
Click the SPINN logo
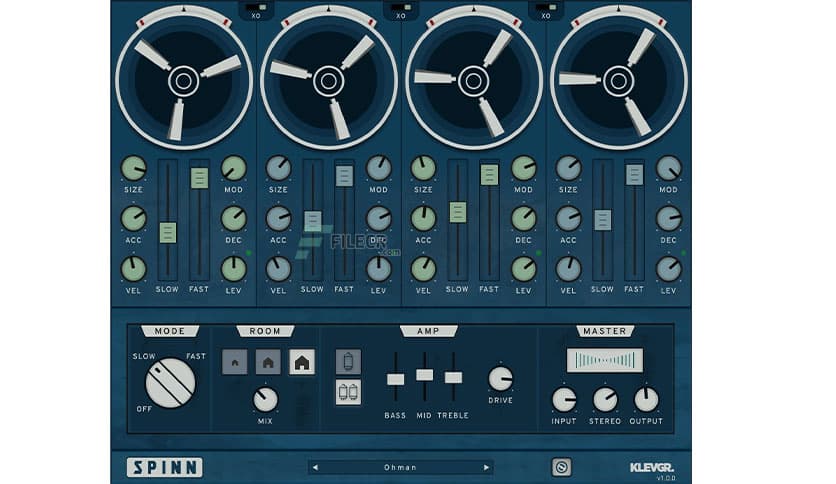pos(165,467)
